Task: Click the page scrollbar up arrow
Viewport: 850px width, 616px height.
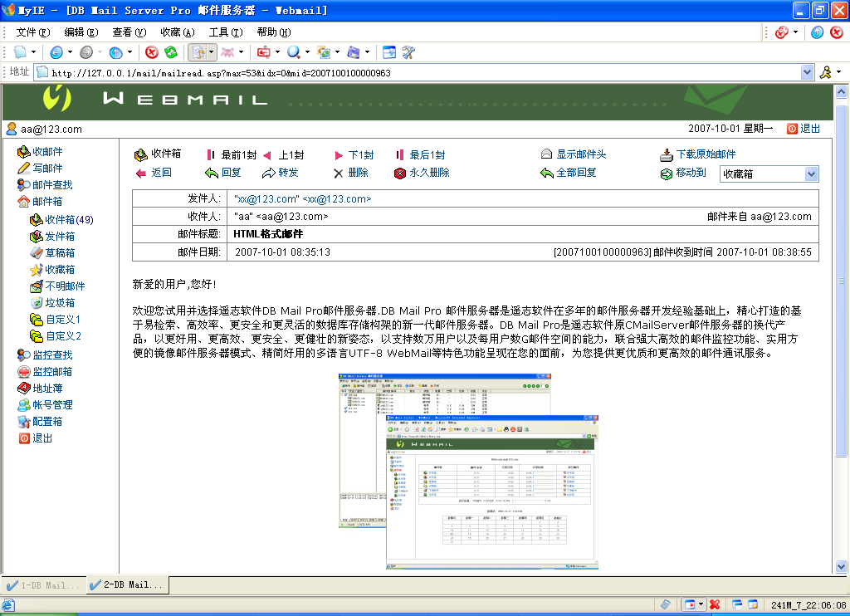Action: (x=842, y=92)
